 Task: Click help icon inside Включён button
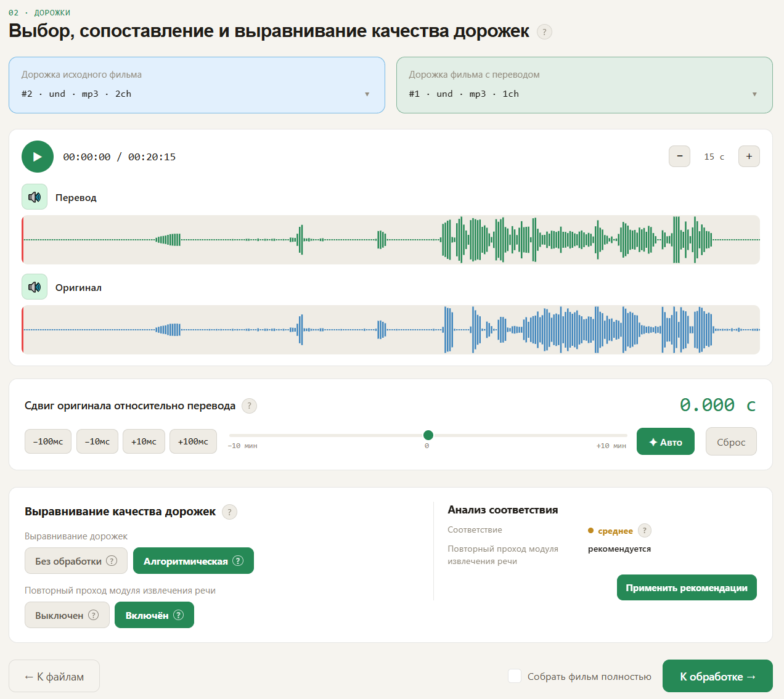179,615
